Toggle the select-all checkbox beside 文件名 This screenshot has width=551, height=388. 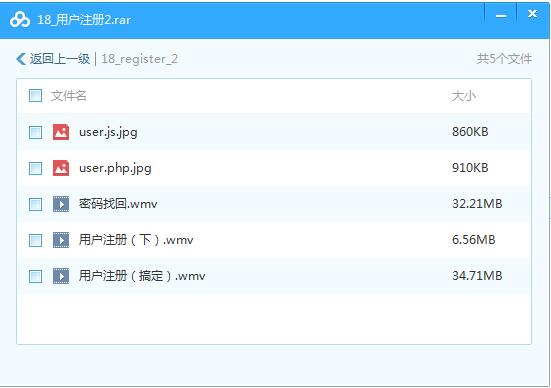coord(35,96)
